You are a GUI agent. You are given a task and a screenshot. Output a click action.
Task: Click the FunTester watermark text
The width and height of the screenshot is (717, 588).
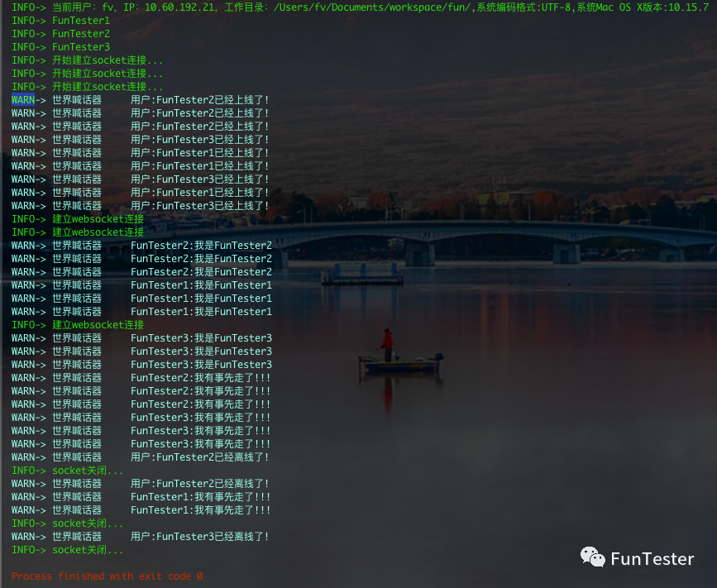pos(652,559)
